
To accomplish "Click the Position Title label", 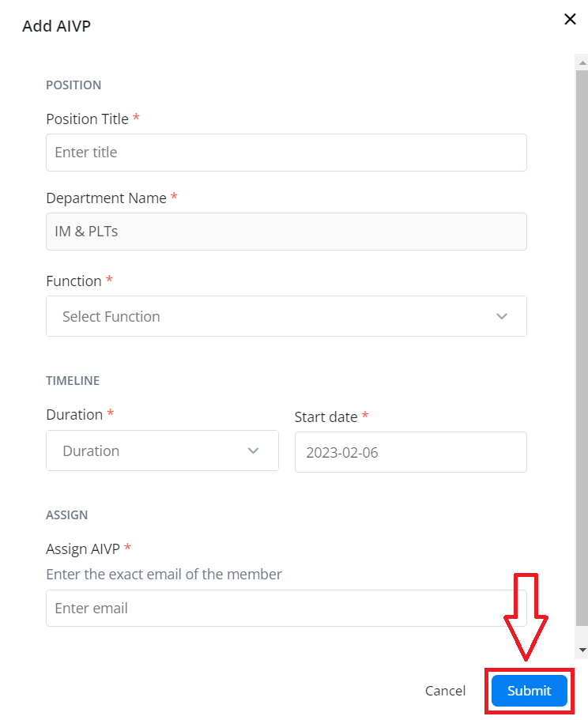I will pos(87,119).
